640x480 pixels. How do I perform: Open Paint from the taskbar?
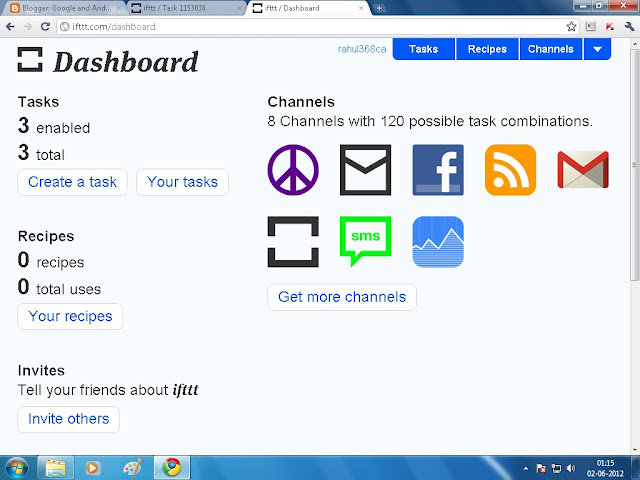coord(133,468)
